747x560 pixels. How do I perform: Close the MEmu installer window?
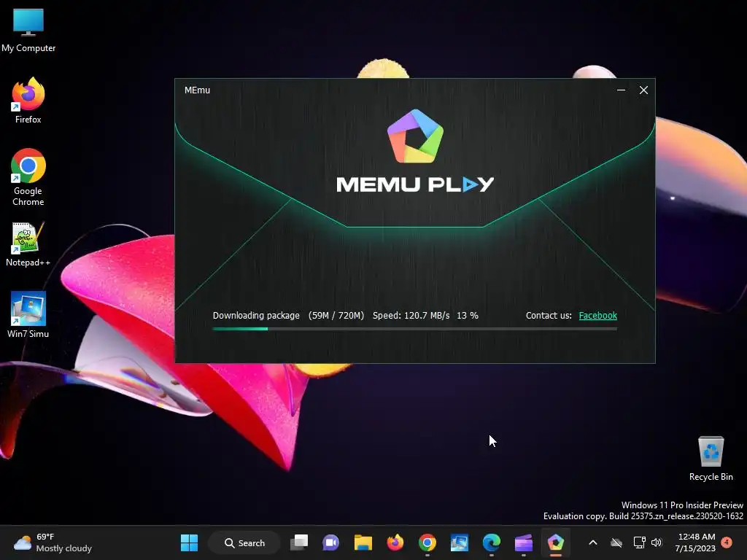pos(643,90)
